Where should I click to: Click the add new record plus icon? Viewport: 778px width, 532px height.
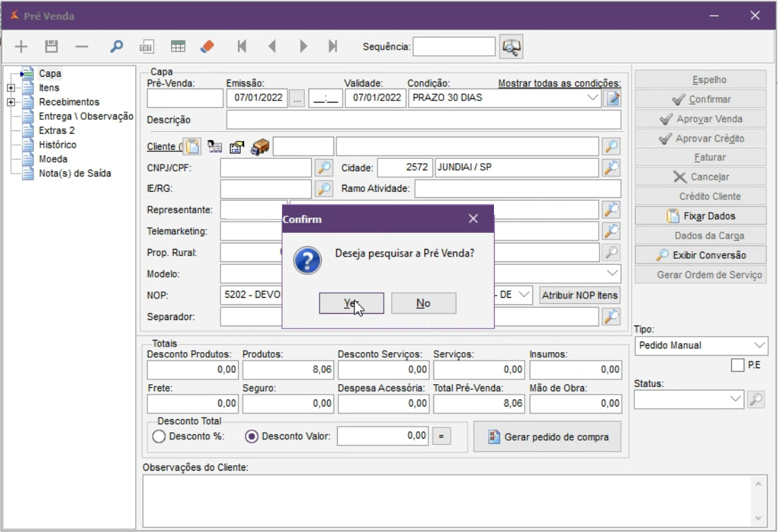(x=21, y=47)
